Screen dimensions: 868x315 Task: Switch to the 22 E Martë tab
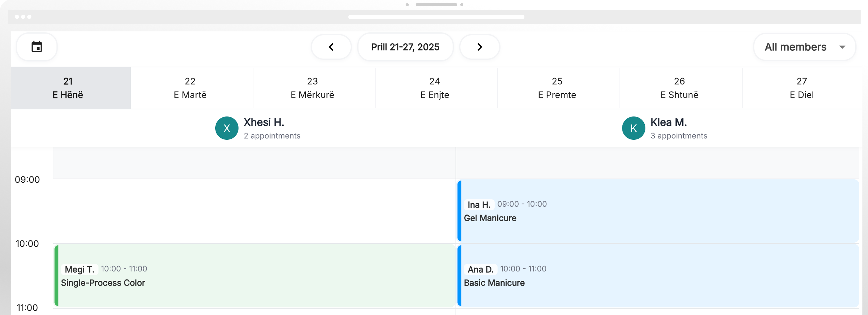(x=190, y=88)
